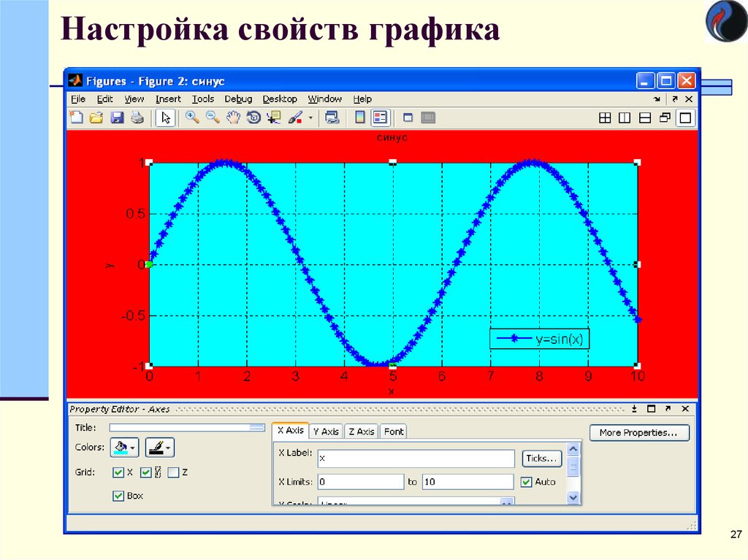Open the Edit menu

pyautogui.click(x=105, y=99)
